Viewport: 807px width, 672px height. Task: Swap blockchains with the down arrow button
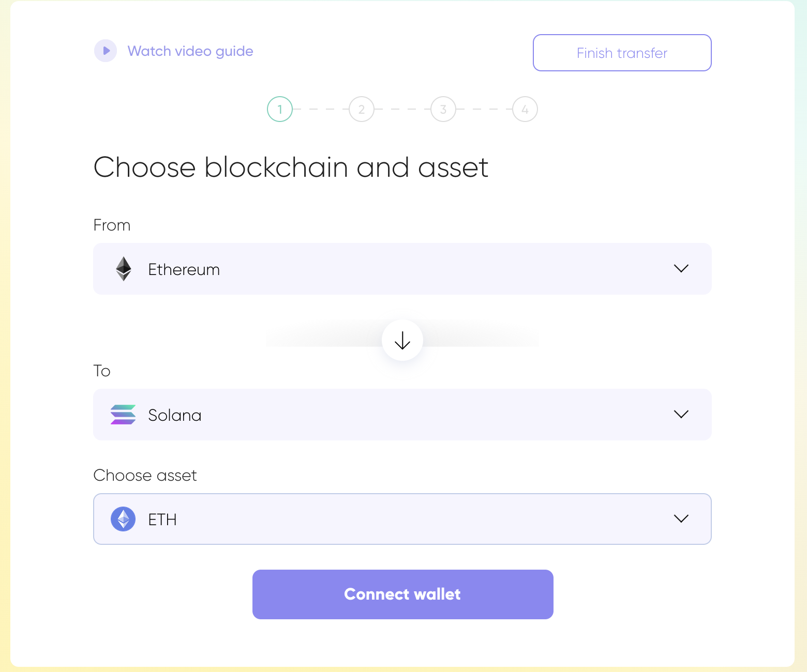402,340
